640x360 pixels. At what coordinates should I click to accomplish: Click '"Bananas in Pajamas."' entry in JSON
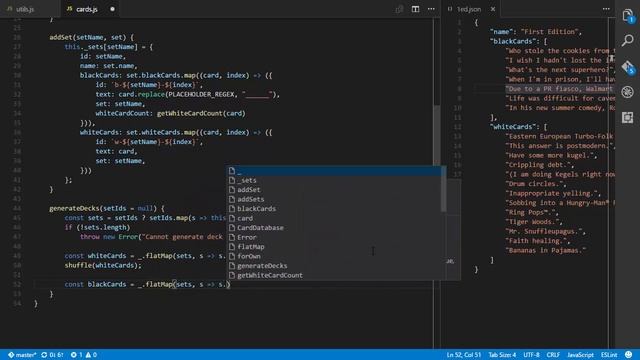tap(546, 251)
